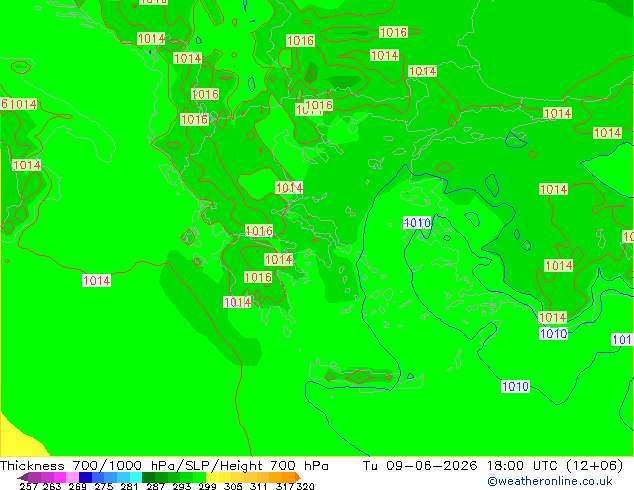The width and height of the screenshot is (634, 490).
Task: Click legend value 317
Action: [x=285, y=486]
